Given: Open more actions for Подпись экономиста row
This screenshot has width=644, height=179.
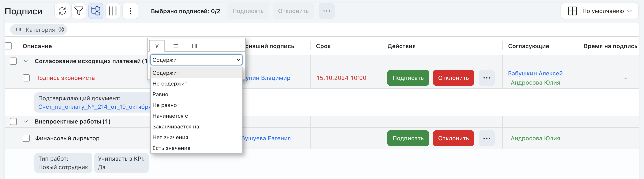Looking at the screenshot, I should point(487,78).
